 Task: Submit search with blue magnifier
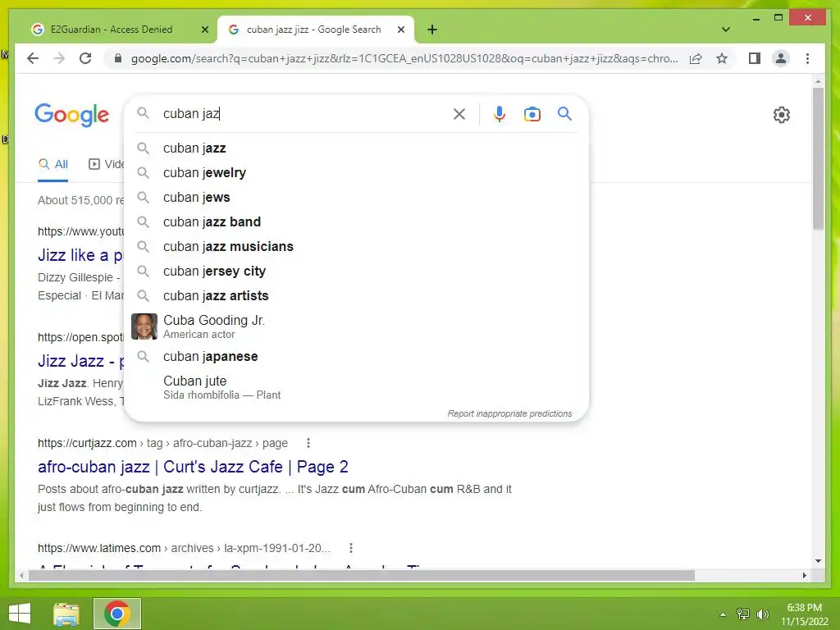coord(564,113)
